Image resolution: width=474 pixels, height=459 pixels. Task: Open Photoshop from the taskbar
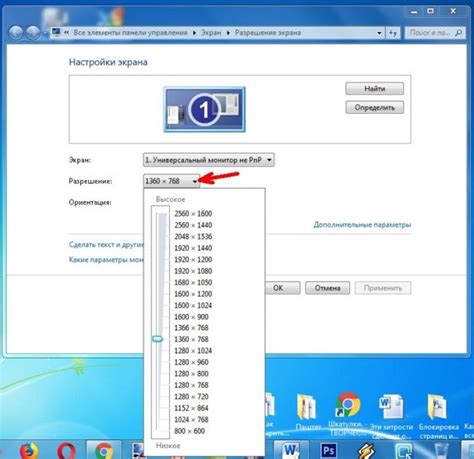click(328, 451)
